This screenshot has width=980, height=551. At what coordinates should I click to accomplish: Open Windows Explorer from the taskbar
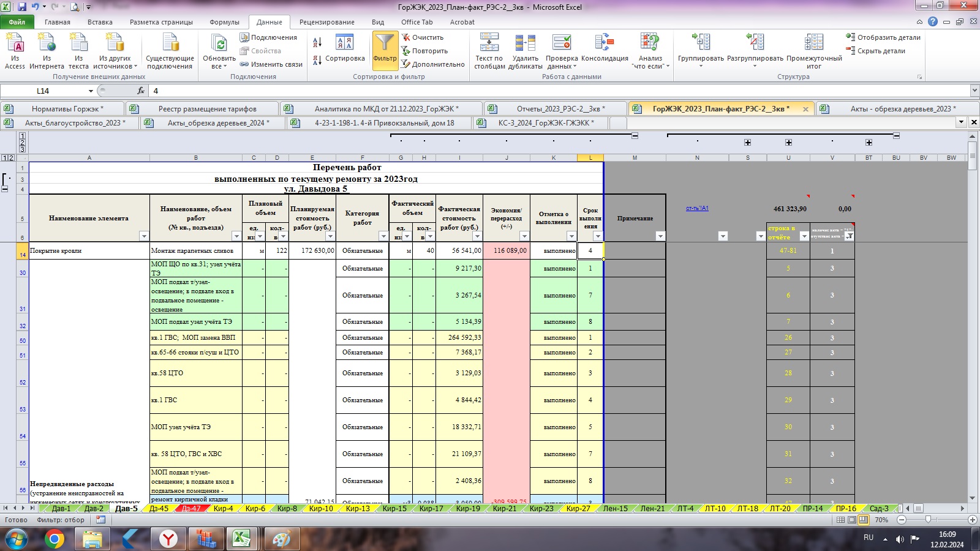92,539
